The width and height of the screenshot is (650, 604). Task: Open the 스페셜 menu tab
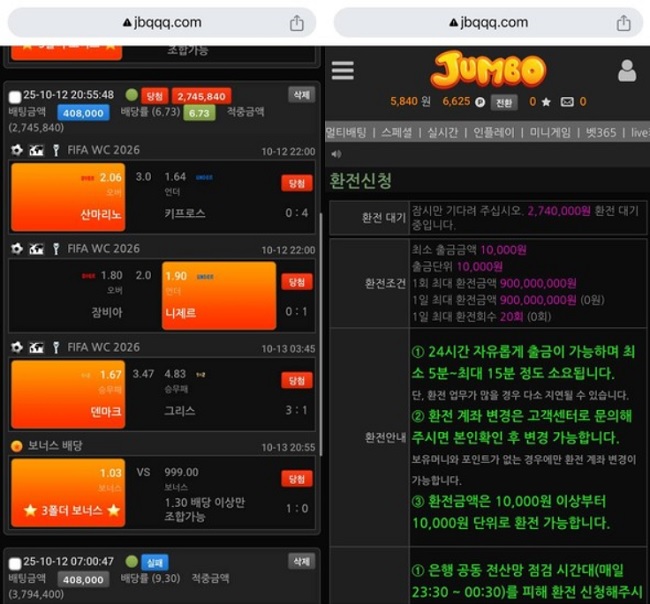(397, 133)
